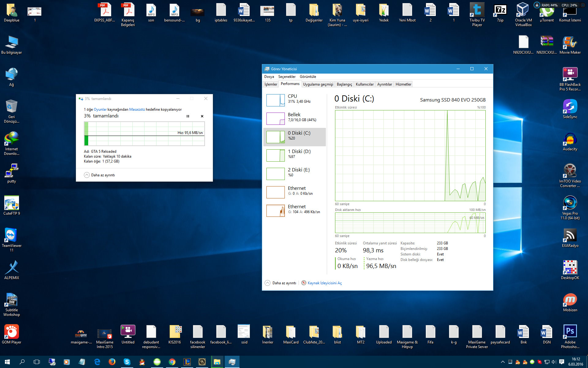
Task: Open the KIS2016 folder icon
Action: click(175, 334)
